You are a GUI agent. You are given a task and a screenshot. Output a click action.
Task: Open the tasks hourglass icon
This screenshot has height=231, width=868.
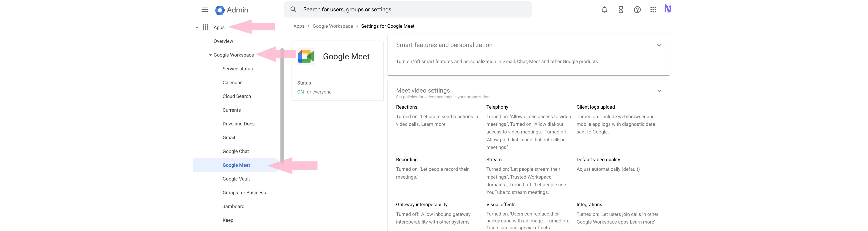coord(621,10)
